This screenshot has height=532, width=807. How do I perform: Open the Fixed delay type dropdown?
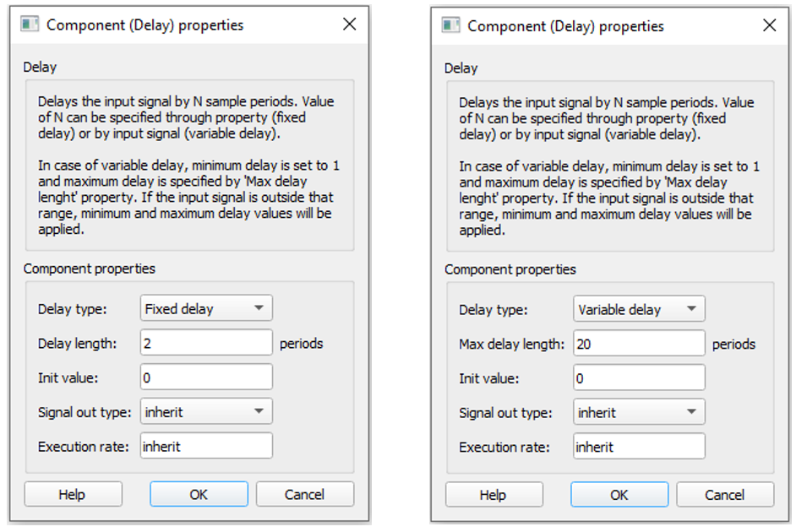[x=206, y=309]
